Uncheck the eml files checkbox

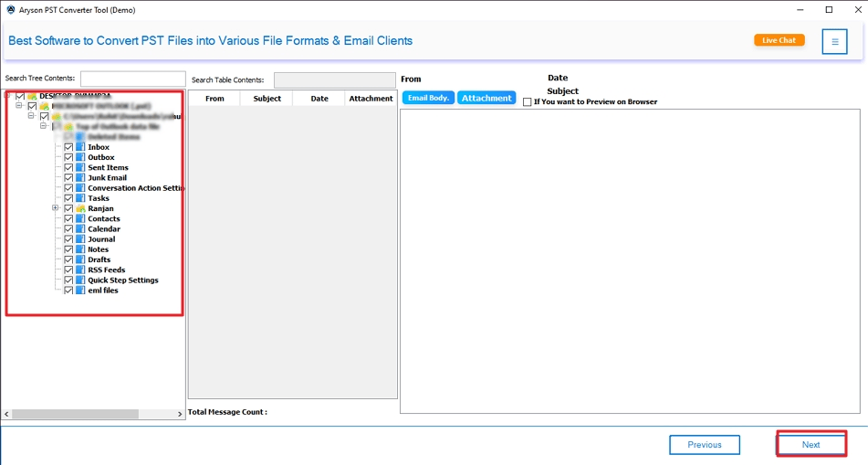pyautogui.click(x=68, y=291)
